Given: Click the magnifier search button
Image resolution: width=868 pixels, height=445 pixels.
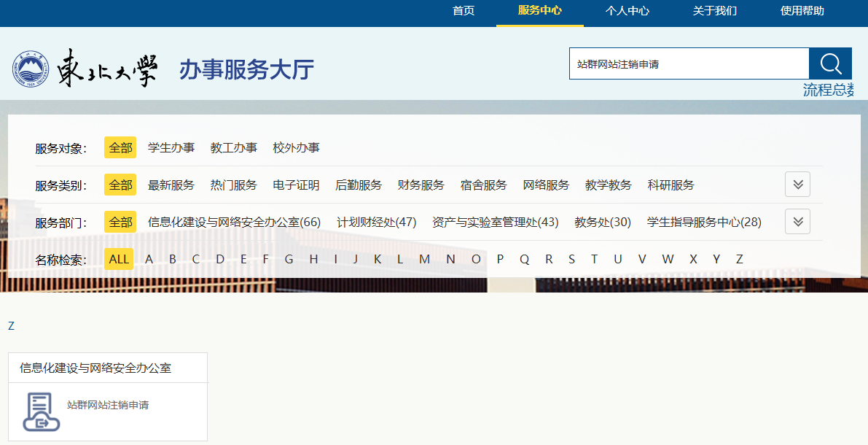Looking at the screenshot, I should (830, 63).
